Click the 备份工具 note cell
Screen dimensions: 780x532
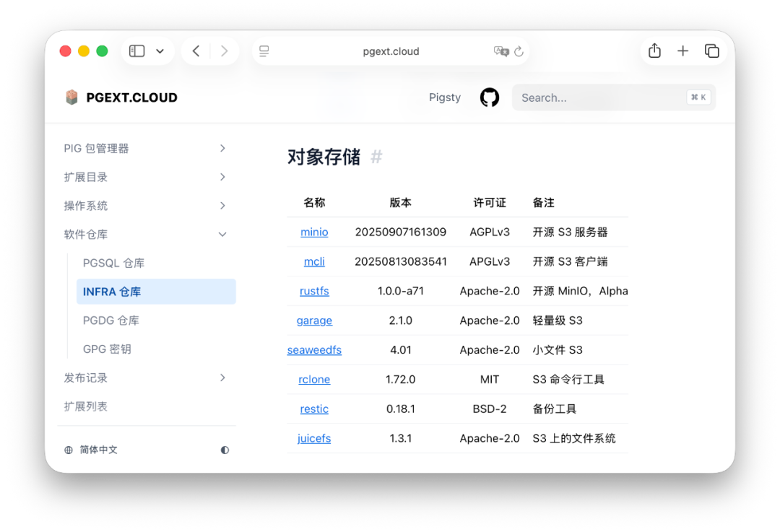[554, 409]
